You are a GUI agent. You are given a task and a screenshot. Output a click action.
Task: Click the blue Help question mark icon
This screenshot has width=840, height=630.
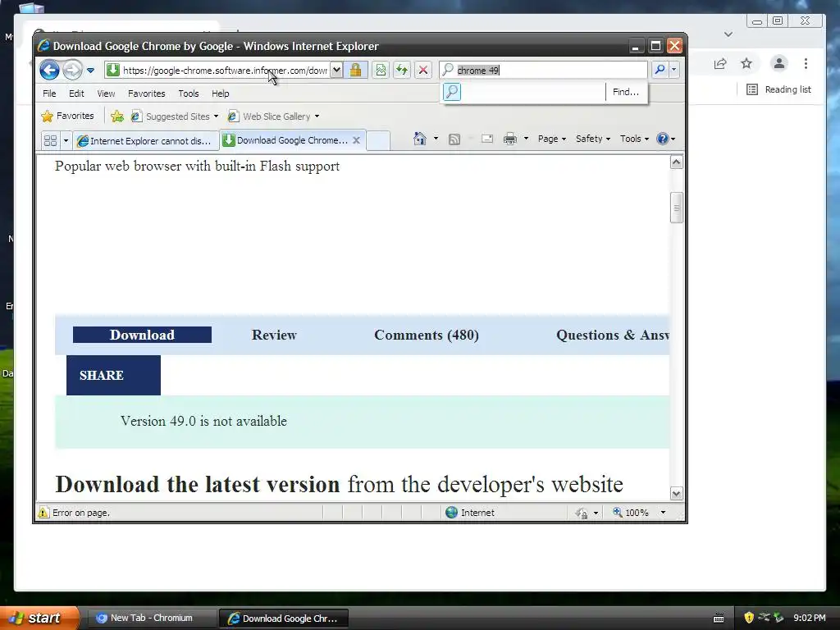[663, 139]
